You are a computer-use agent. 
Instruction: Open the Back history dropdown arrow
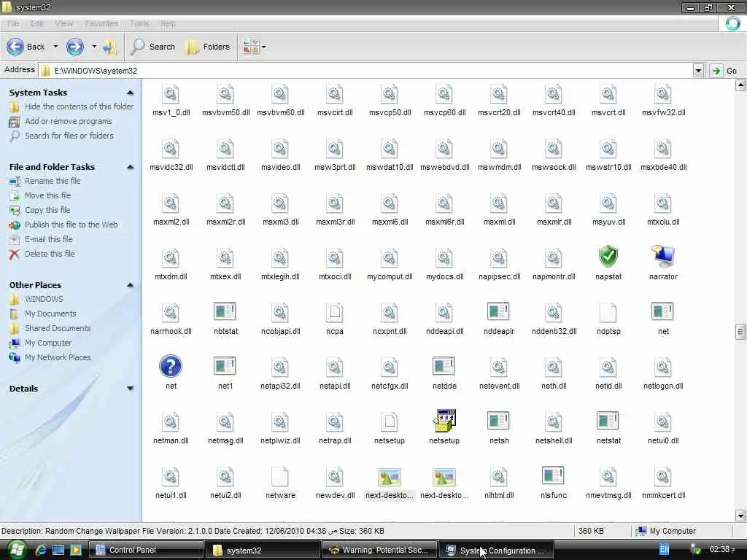(55, 47)
